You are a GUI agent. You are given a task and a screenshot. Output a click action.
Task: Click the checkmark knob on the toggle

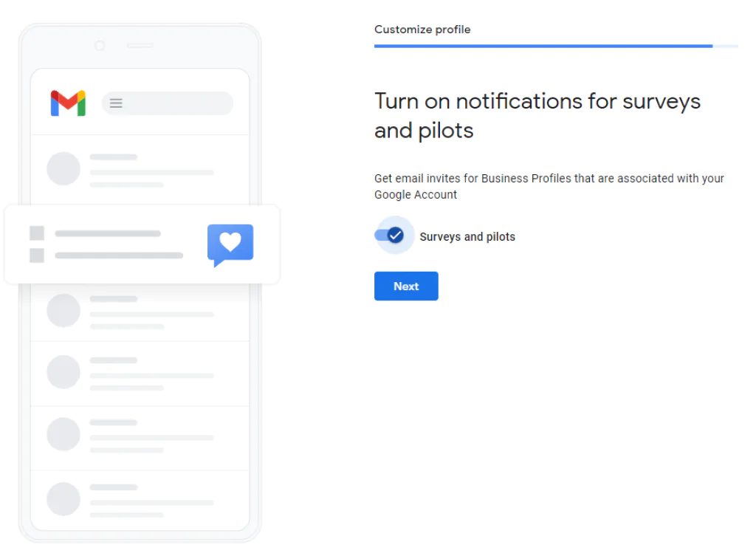click(x=396, y=236)
